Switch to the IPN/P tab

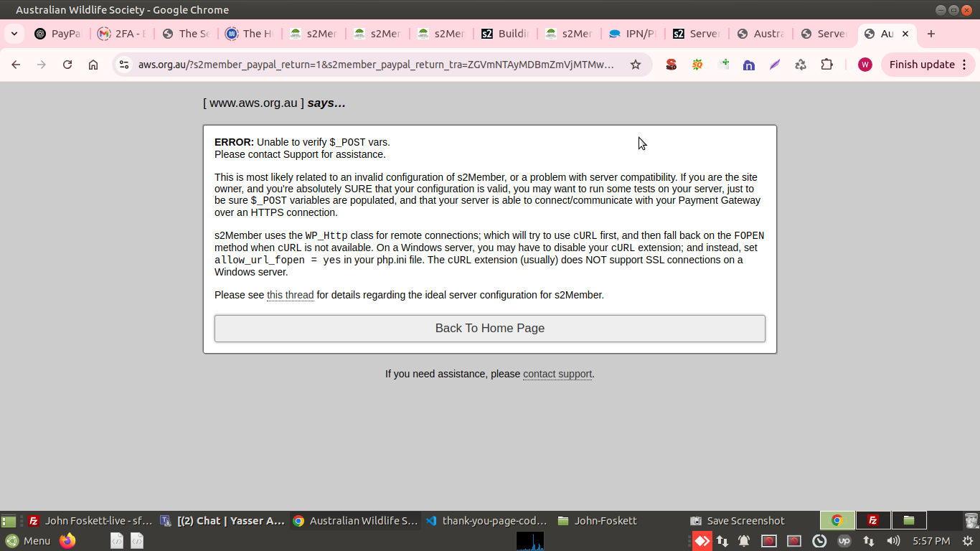(x=633, y=34)
